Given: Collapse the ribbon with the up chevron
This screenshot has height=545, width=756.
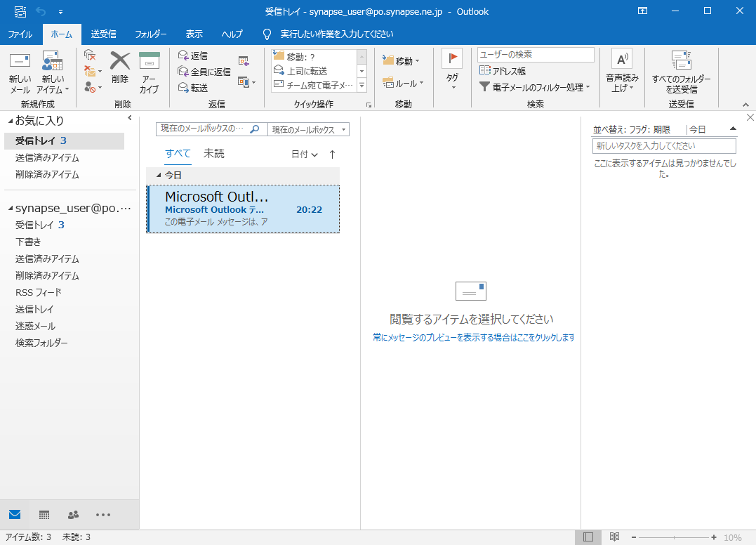Looking at the screenshot, I should click(x=745, y=105).
